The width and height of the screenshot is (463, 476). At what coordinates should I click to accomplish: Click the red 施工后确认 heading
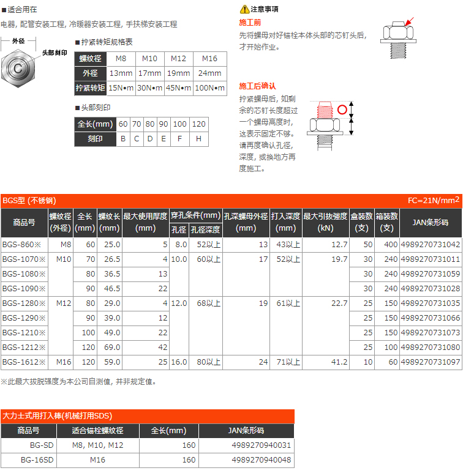tap(257, 86)
